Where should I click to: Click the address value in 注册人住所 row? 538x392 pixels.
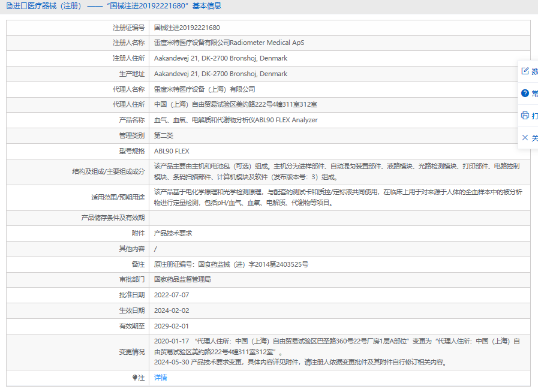point(221,58)
